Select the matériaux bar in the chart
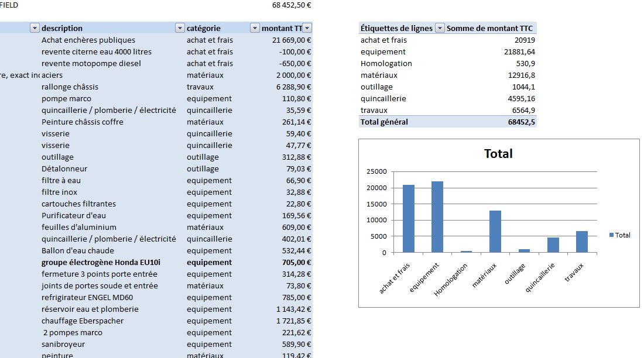 (495, 232)
